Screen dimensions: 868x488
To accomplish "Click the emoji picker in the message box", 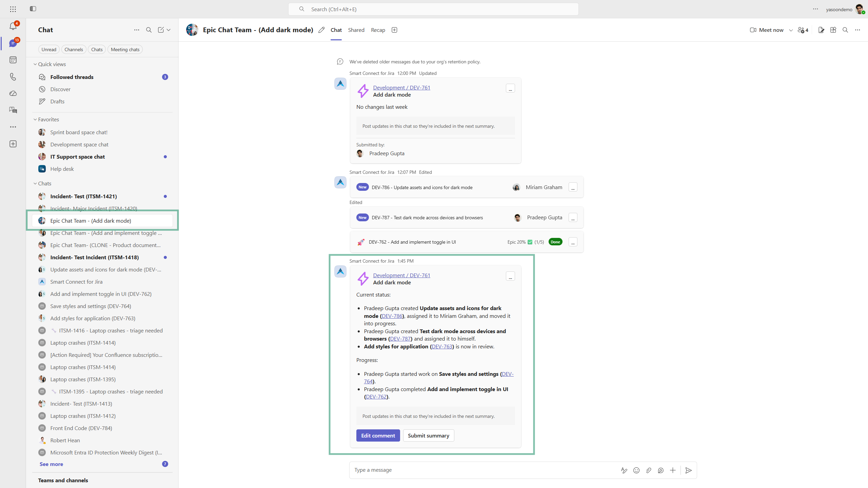I will pos(636,470).
